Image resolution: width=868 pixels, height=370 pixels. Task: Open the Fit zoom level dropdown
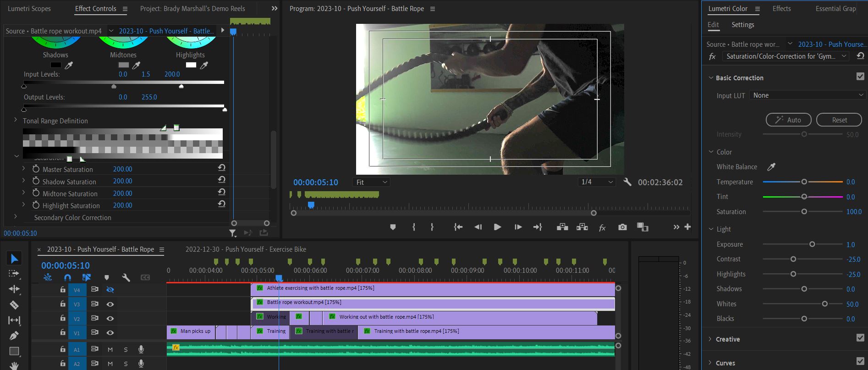pyautogui.click(x=372, y=182)
